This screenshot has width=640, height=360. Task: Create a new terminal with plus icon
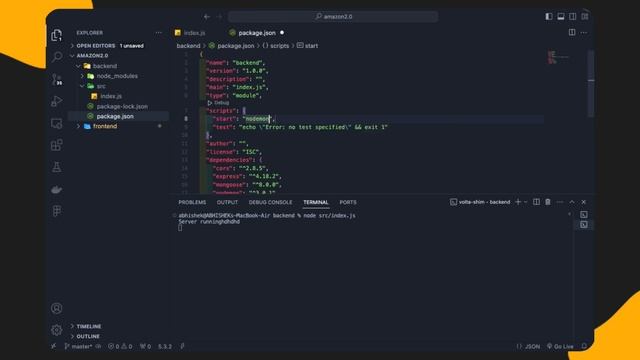518,202
